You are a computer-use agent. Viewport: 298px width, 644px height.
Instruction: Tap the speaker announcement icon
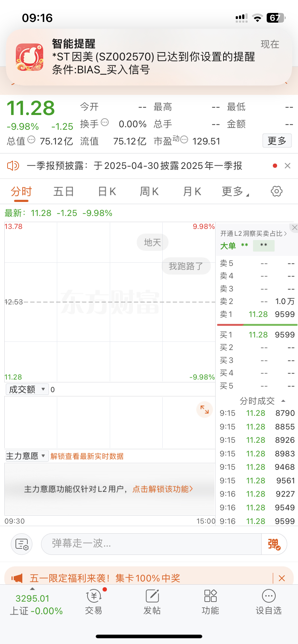pyautogui.click(x=13, y=166)
